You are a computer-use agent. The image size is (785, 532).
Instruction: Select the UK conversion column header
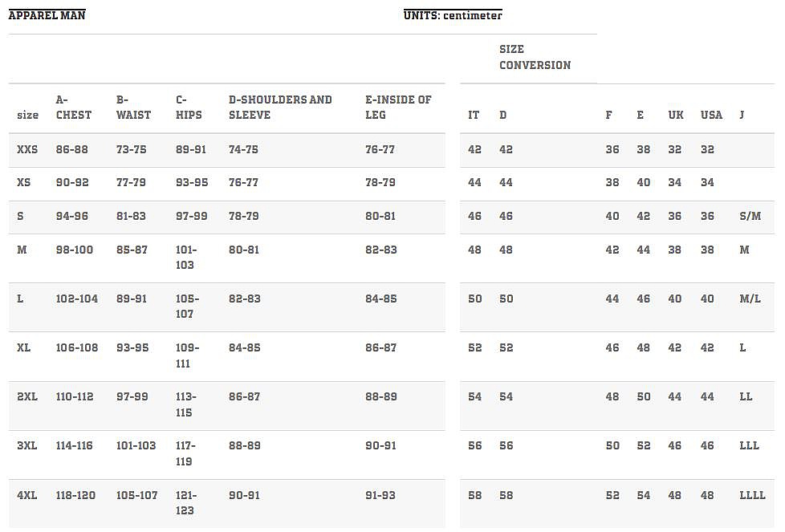click(676, 115)
